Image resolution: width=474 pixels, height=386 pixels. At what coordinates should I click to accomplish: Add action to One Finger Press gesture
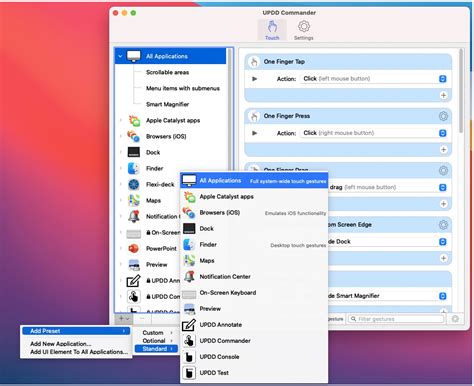(x=443, y=150)
